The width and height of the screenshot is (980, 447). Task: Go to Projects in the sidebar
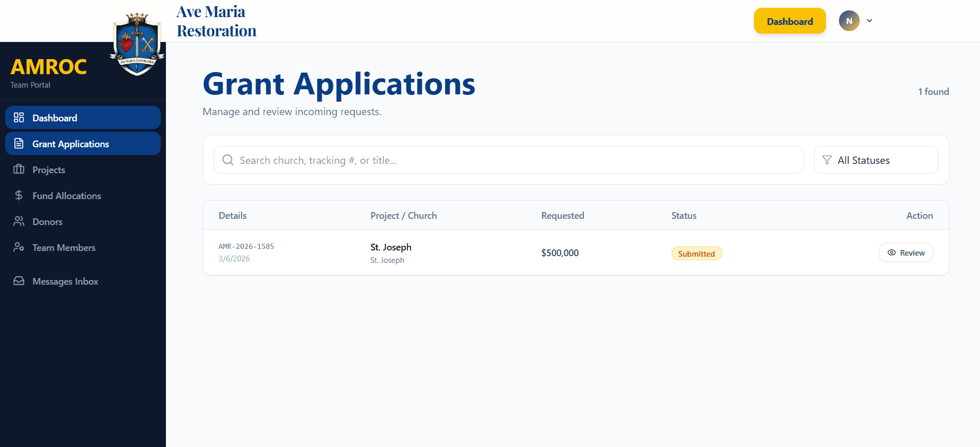click(x=83, y=169)
